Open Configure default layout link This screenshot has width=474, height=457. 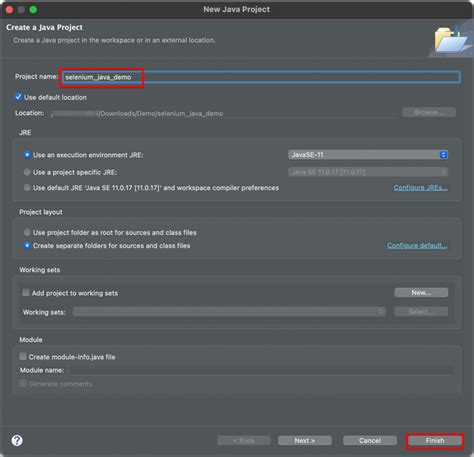(417, 246)
